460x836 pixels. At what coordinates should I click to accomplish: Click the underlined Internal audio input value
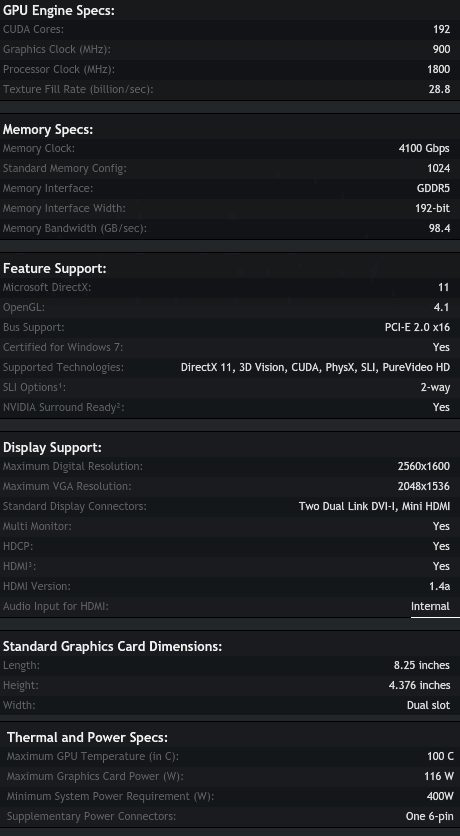430,606
